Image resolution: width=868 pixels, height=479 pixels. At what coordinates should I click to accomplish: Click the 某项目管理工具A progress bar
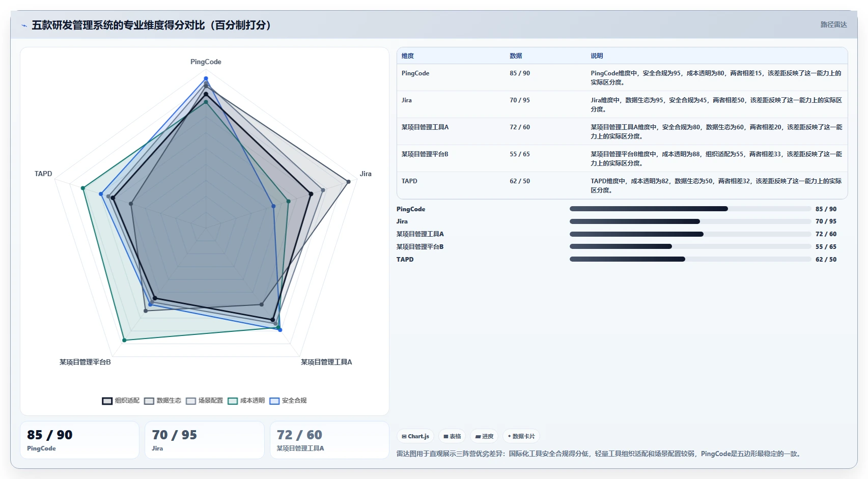pos(690,234)
